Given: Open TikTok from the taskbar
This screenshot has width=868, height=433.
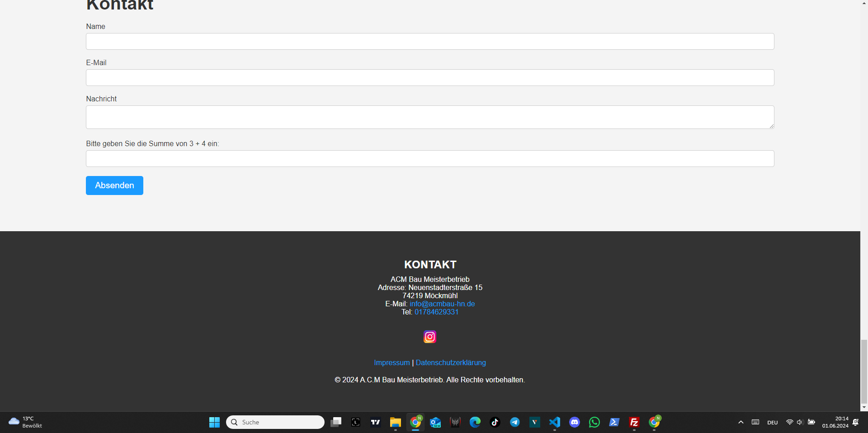Looking at the screenshot, I should coord(495,422).
